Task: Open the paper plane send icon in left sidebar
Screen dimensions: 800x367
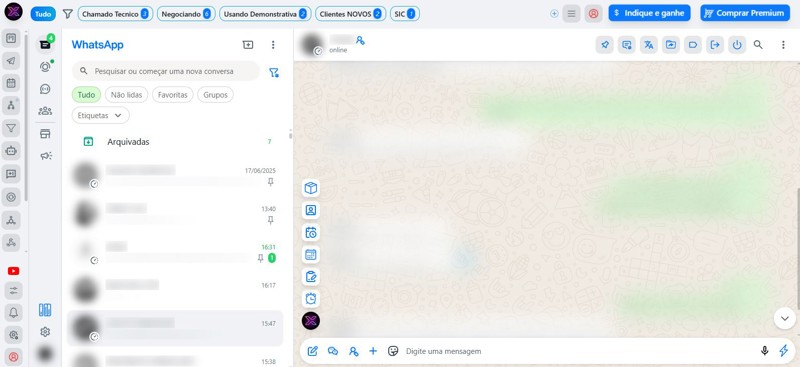Action: pos(11,61)
